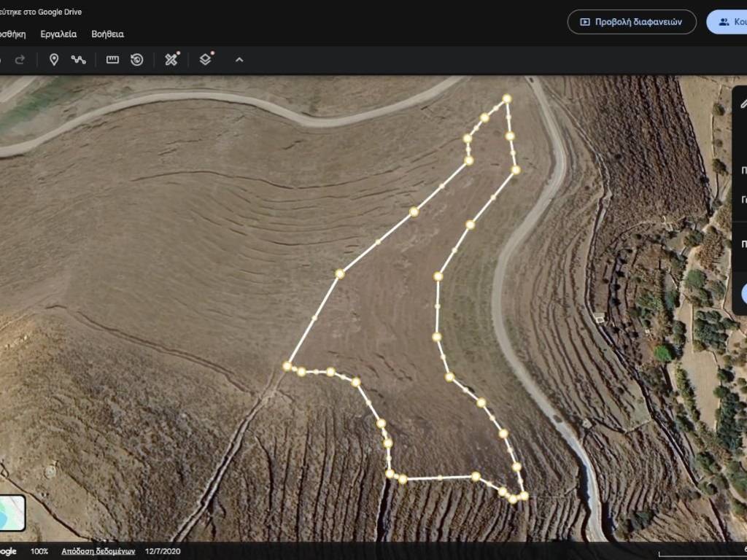Select the Add placemark pin tool
Screen dimensions: 747x560
(x=53, y=60)
